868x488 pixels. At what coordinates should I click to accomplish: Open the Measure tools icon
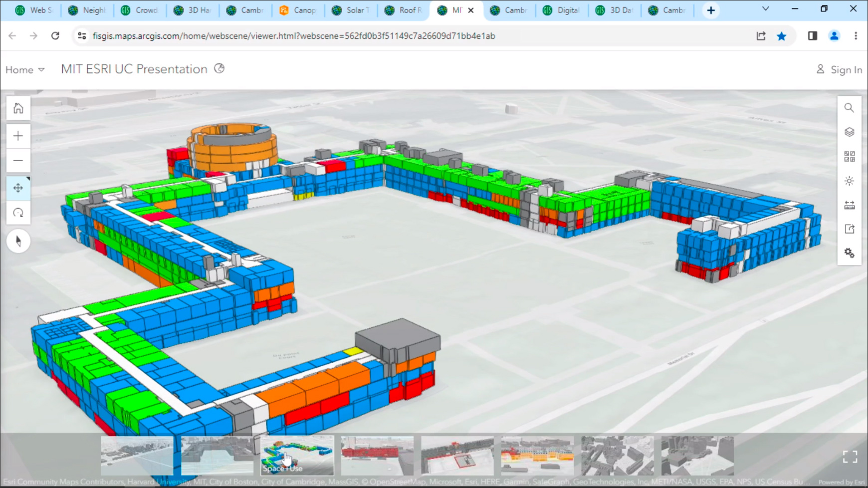click(x=849, y=205)
